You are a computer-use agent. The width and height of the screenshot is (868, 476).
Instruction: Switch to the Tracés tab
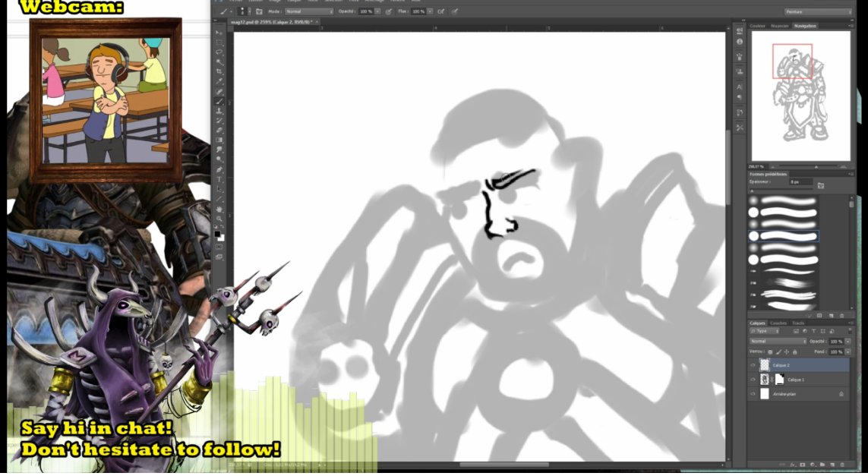[x=798, y=323]
